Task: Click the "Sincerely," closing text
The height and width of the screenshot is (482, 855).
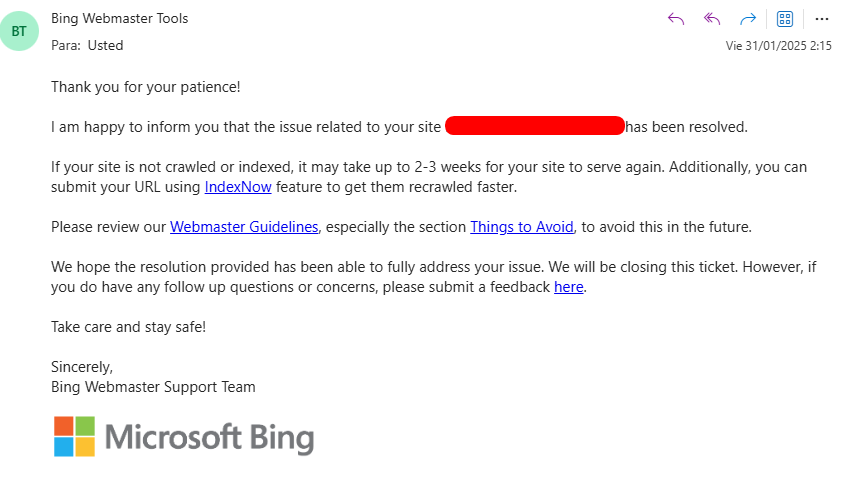Action: (82, 367)
